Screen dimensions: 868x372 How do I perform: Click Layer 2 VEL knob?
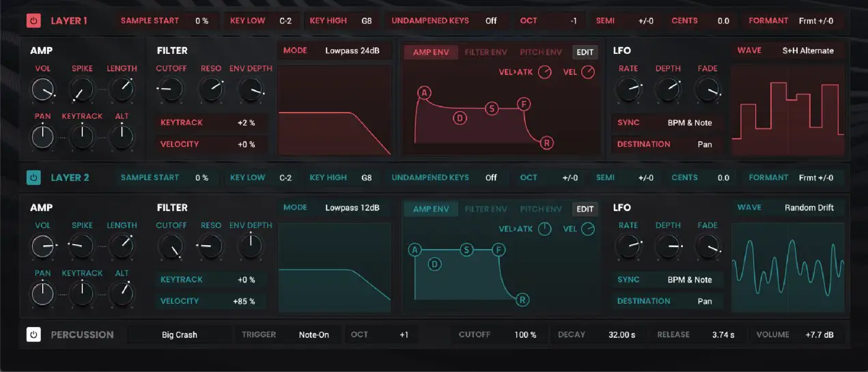click(587, 229)
